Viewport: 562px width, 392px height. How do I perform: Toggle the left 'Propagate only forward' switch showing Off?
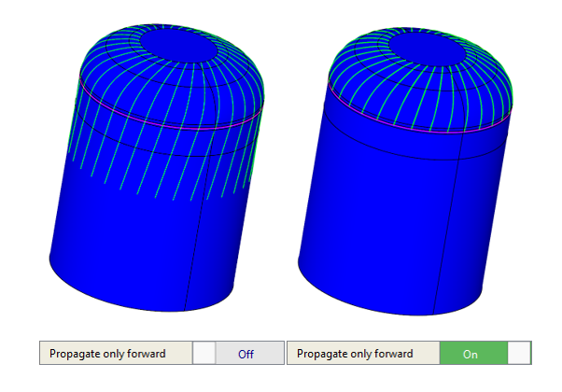tap(238, 354)
